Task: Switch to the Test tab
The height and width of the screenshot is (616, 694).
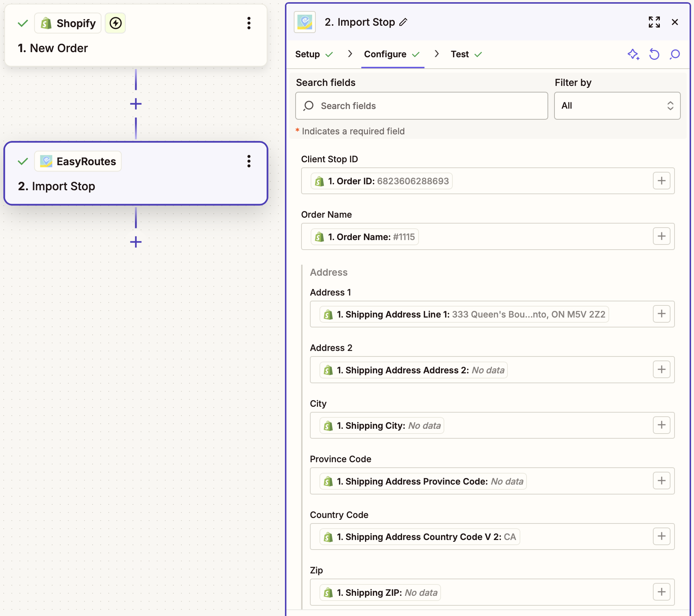Action: pos(466,54)
